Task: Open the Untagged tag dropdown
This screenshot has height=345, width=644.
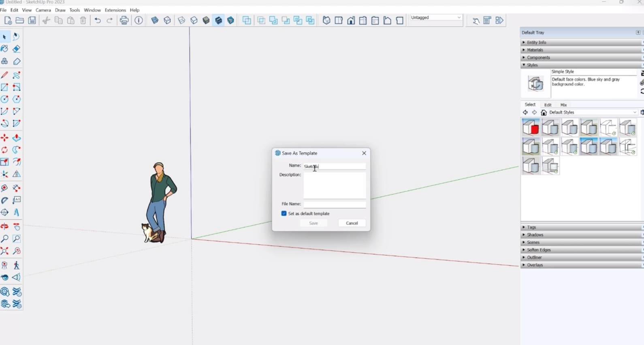Action: (x=436, y=18)
